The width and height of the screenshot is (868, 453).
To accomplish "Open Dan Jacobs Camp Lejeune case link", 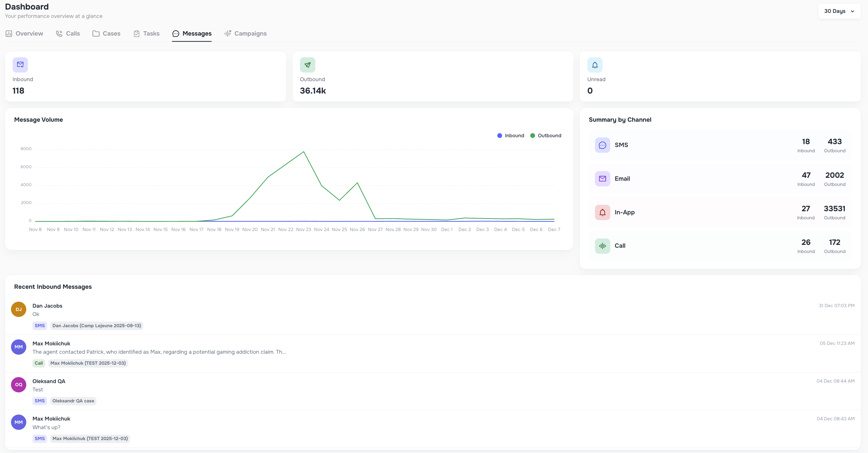I will [x=97, y=326].
